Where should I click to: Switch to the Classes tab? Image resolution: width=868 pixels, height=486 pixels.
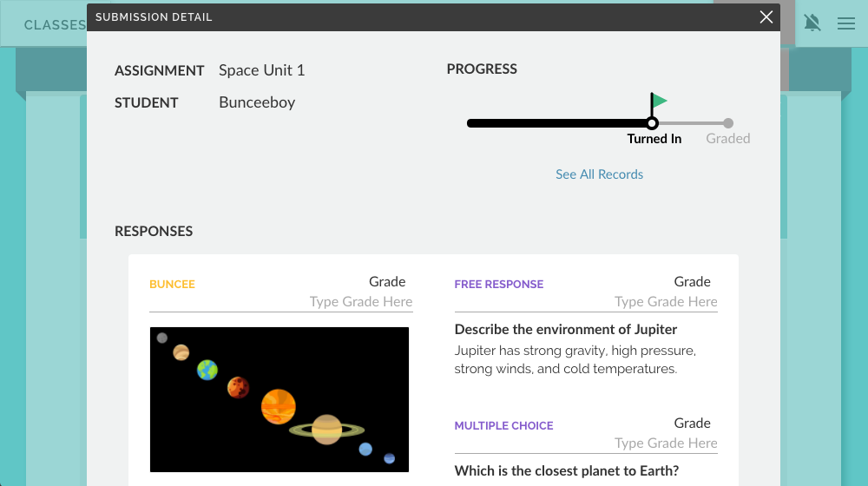tap(54, 25)
